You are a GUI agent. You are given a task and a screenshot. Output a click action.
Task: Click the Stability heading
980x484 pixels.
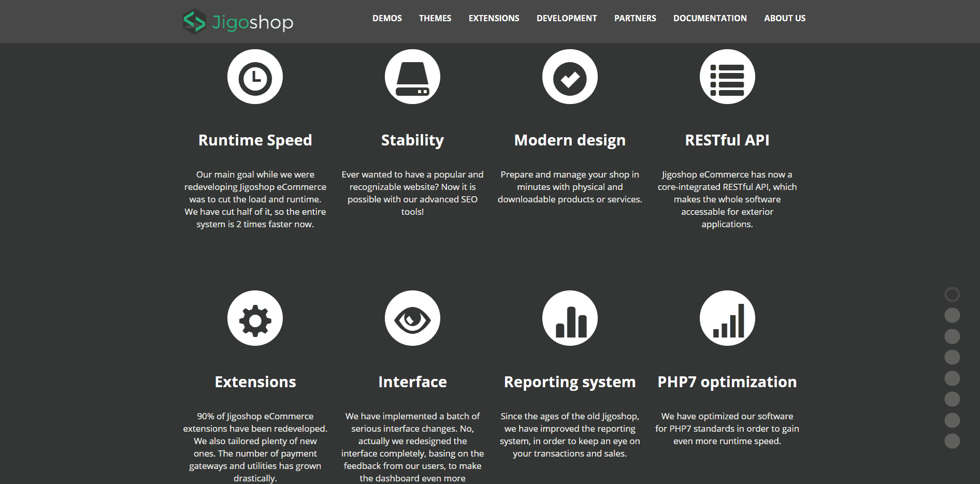412,140
